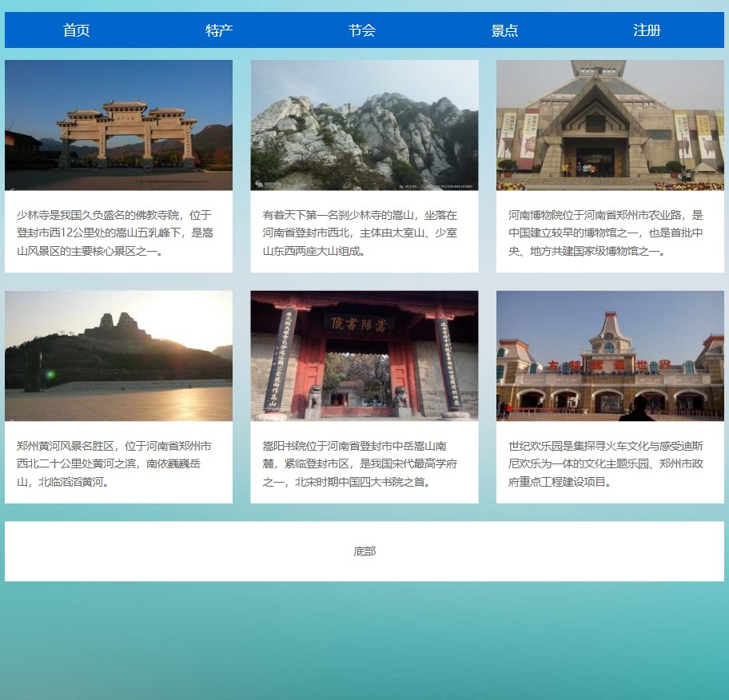
Task: Go to the 节会 menu item
Action: click(362, 30)
